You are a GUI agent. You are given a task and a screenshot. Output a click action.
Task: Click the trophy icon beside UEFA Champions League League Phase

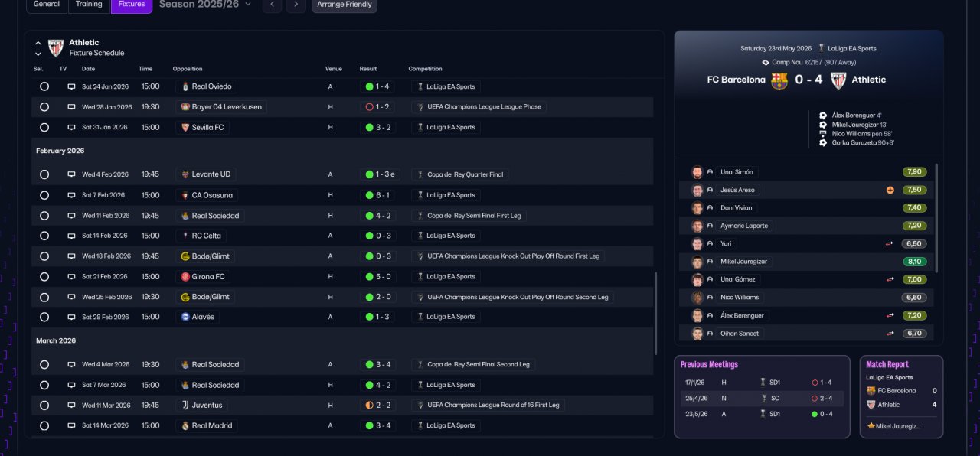pyautogui.click(x=420, y=107)
